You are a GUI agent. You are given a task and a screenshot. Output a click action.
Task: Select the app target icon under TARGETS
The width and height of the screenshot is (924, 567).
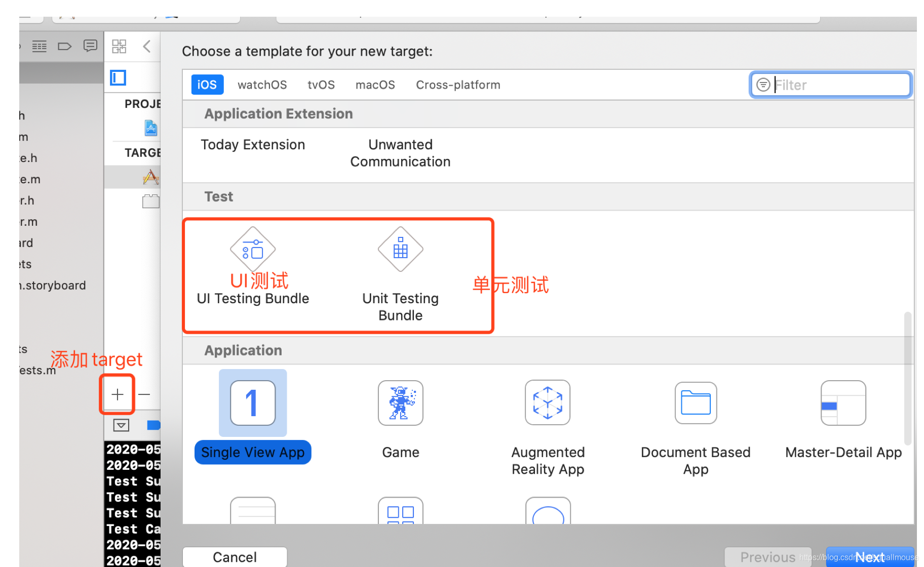pyautogui.click(x=151, y=177)
